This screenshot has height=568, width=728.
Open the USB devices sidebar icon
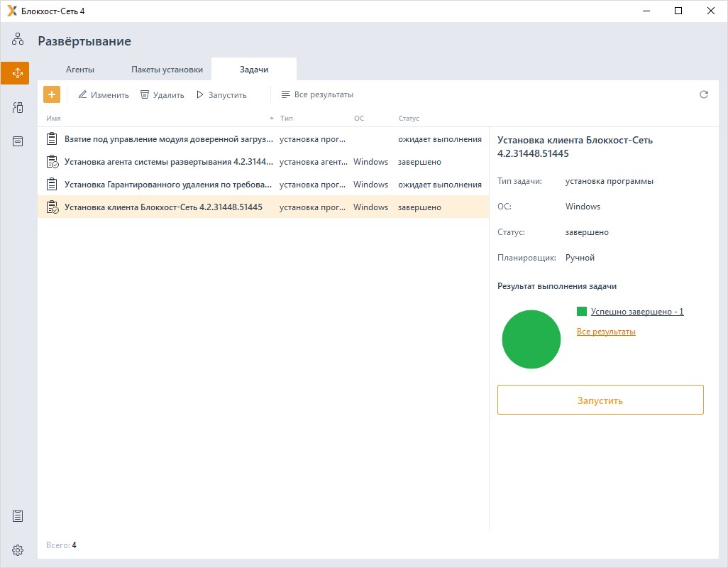(18, 107)
